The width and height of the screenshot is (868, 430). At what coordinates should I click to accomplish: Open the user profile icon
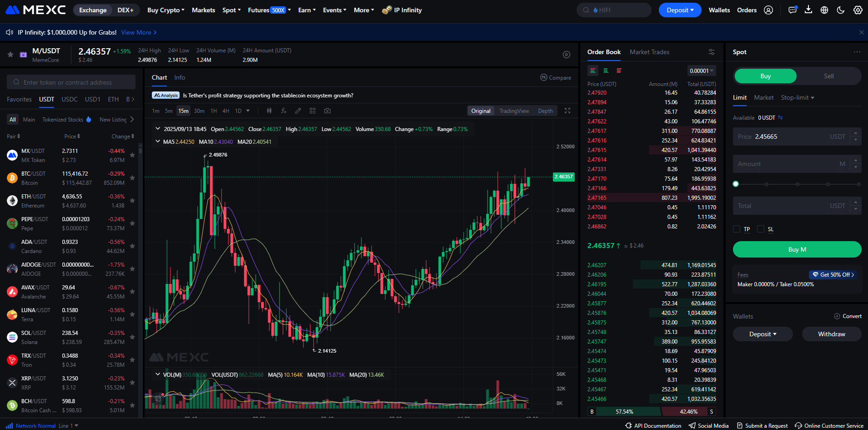768,10
